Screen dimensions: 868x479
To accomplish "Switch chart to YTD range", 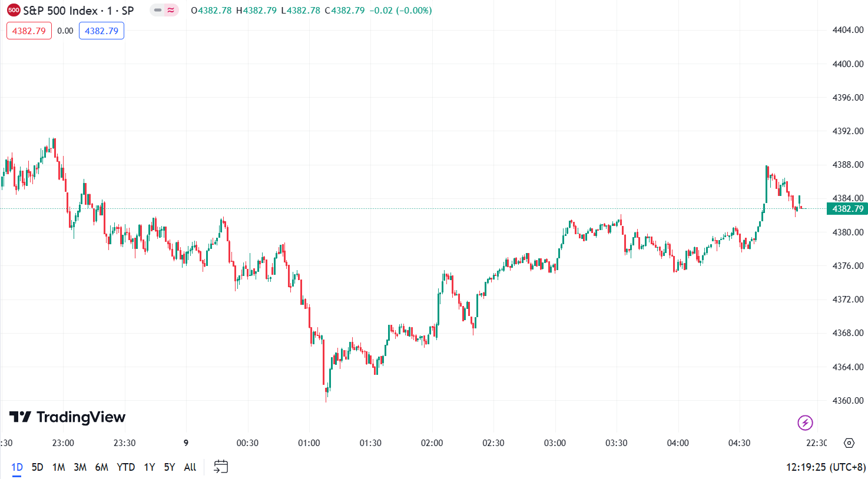I will pos(125,467).
